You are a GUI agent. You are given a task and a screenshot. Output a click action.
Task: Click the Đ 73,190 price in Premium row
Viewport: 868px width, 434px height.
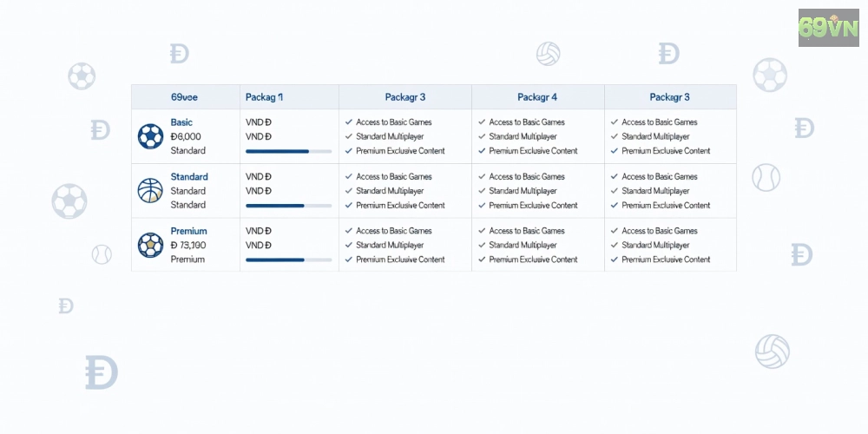[188, 246]
